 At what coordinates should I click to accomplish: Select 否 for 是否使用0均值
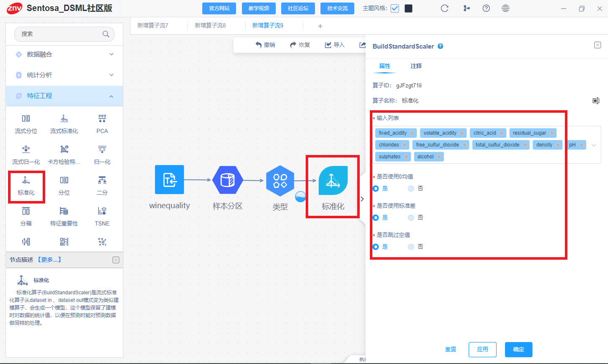[x=411, y=188]
